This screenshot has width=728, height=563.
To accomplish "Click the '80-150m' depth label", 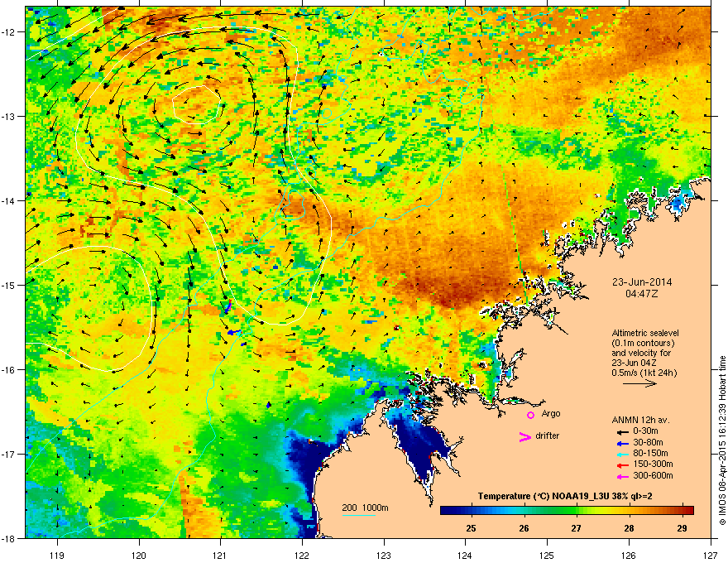I will [x=650, y=454].
